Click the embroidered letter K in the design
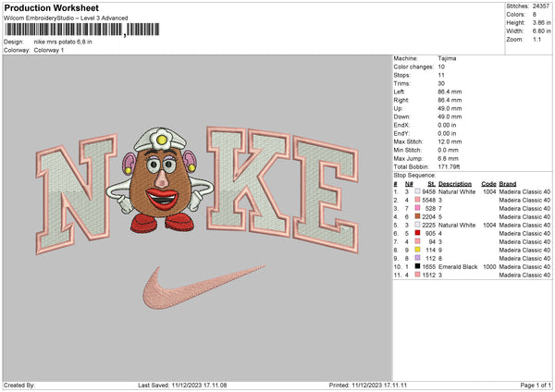Screen dimensions: 555x392 (249, 181)
